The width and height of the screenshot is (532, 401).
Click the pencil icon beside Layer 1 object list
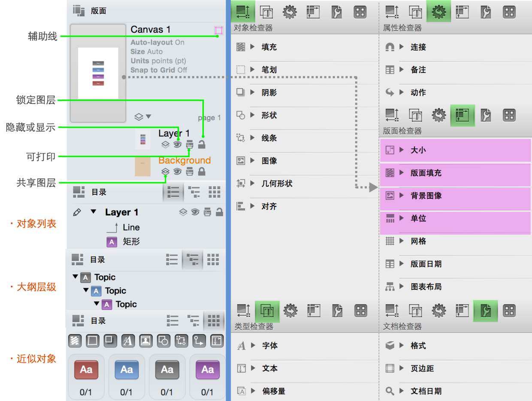point(77,212)
